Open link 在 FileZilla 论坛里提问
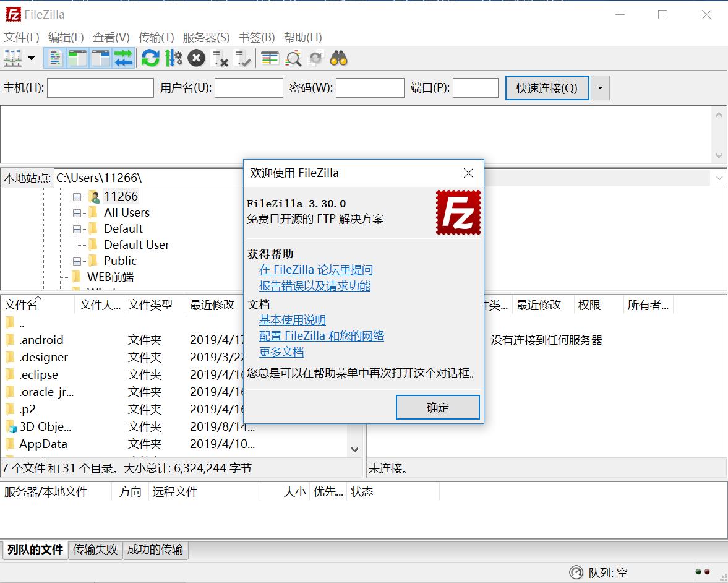The image size is (728, 583). pyautogui.click(x=315, y=269)
